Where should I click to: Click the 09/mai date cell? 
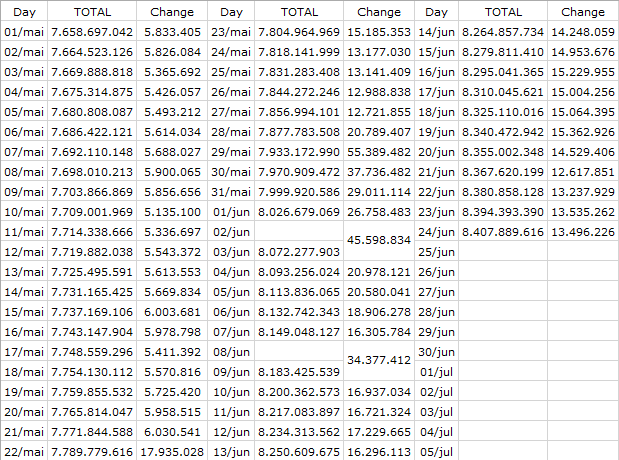pyautogui.click(x=24, y=192)
